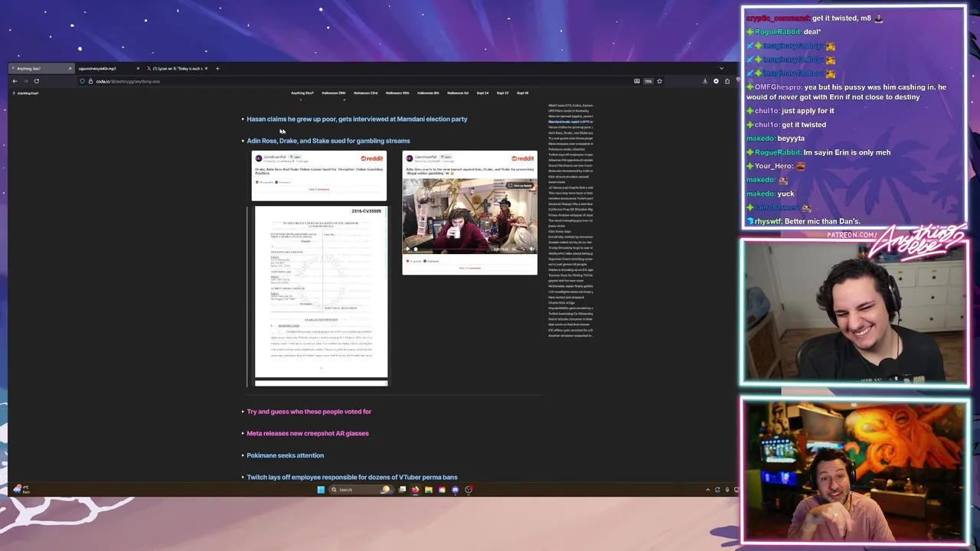Screen dimensions: 980x551
Task: Open the Sept 24 page tab
Action: [x=482, y=93]
